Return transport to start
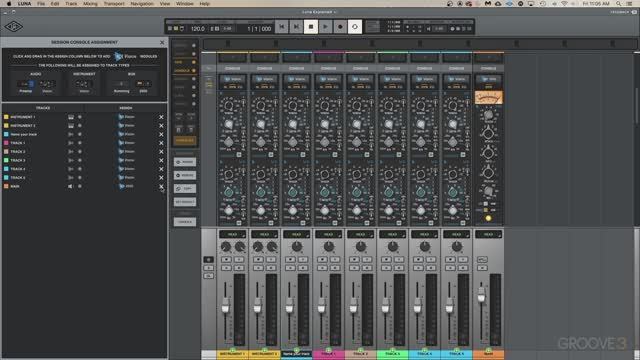 (x=282, y=27)
